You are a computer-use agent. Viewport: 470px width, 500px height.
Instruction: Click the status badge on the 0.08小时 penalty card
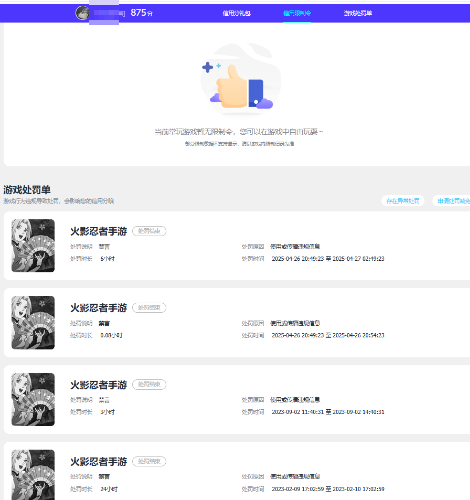click(x=149, y=308)
